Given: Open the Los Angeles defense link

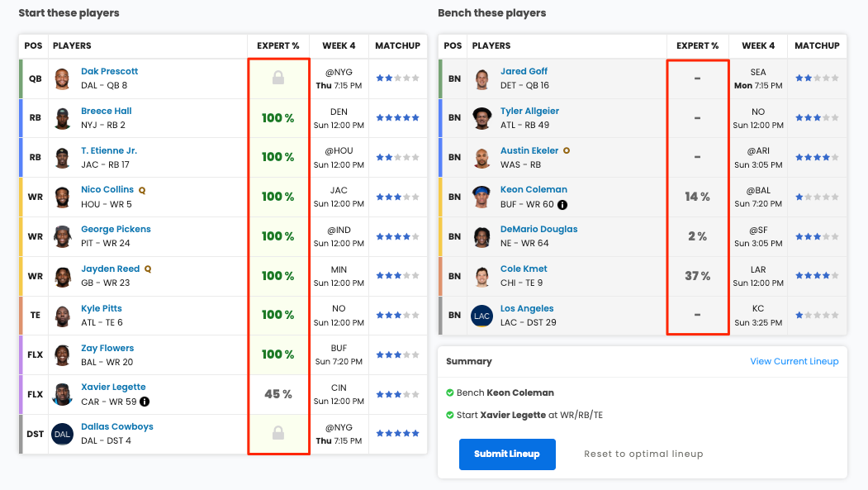Looking at the screenshot, I should click(x=527, y=308).
